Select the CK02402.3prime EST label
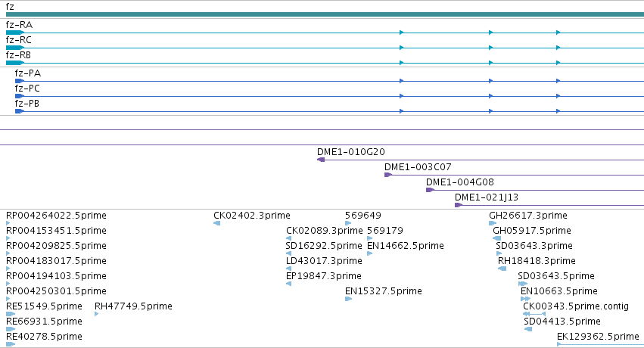The width and height of the screenshot is (644, 348). point(252,216)
